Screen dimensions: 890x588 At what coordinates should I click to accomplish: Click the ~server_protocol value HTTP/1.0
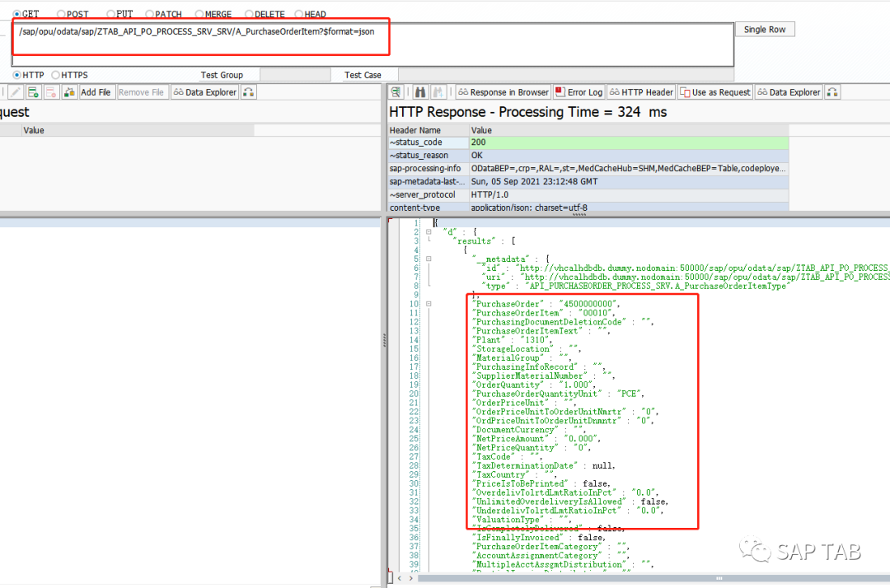point(629,194)
